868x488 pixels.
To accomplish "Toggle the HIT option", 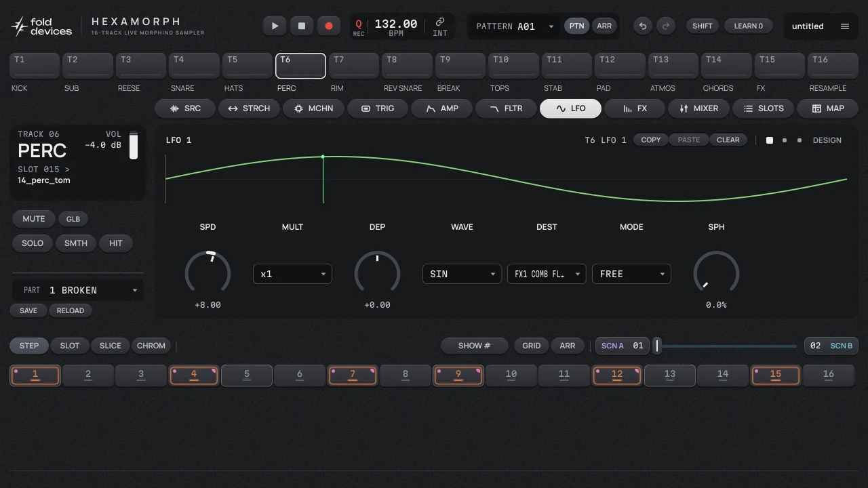I will 116,243.
